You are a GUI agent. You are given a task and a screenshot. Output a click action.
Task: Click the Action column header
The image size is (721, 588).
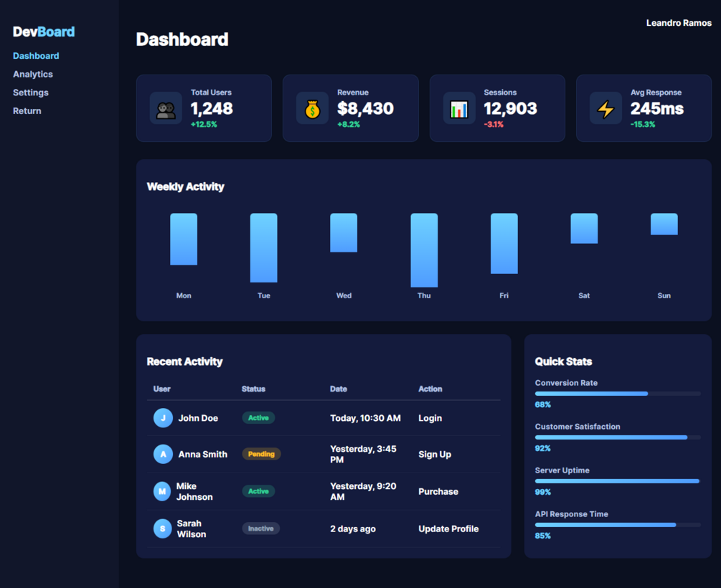click(x=430, y=389)
